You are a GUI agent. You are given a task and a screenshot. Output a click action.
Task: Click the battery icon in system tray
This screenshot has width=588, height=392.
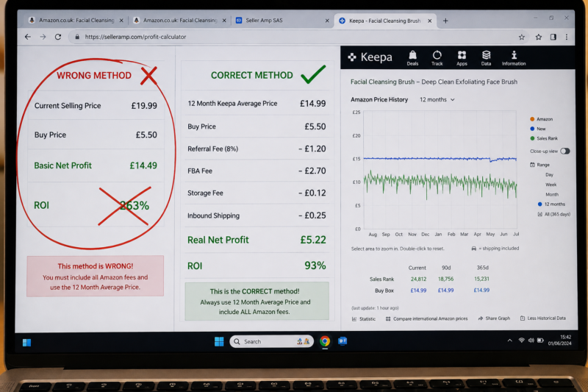point(540,341)
